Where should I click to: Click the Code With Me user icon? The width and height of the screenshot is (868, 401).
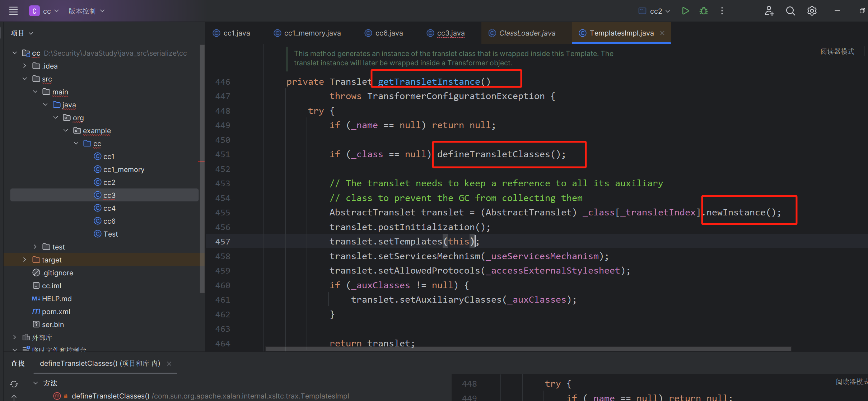point(769,11)
